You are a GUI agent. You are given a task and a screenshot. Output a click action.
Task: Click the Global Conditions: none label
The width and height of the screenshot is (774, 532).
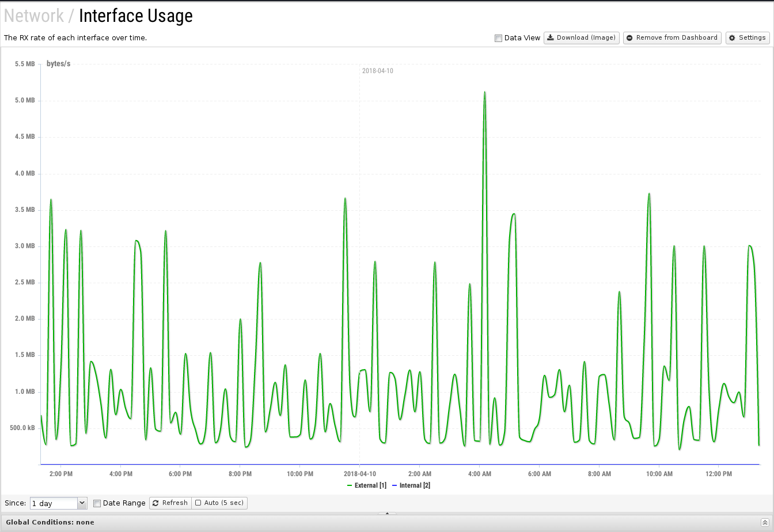(x=50, y=522)
